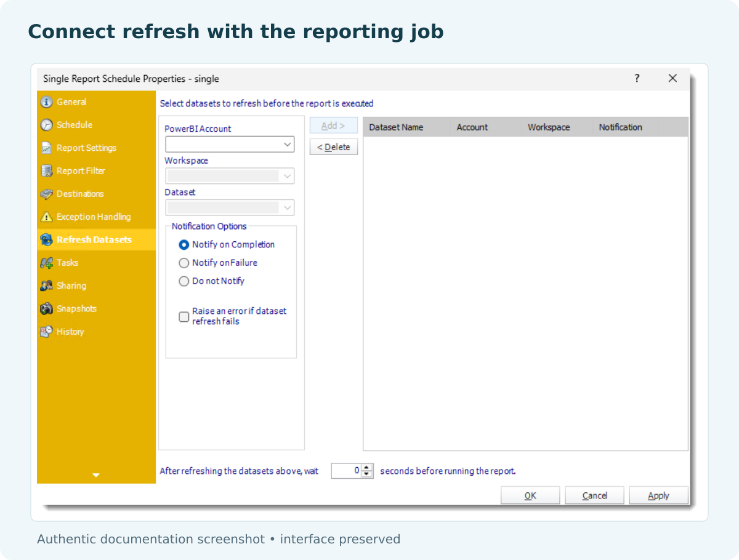Select Notify on Failure option
Image resolution: width=739 pixels, height=560 pixels.
point(184,263)
